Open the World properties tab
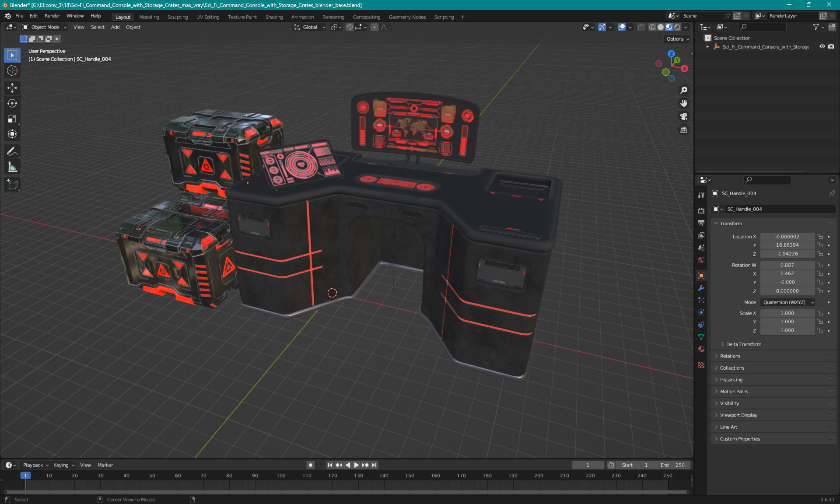 point(701,260)
